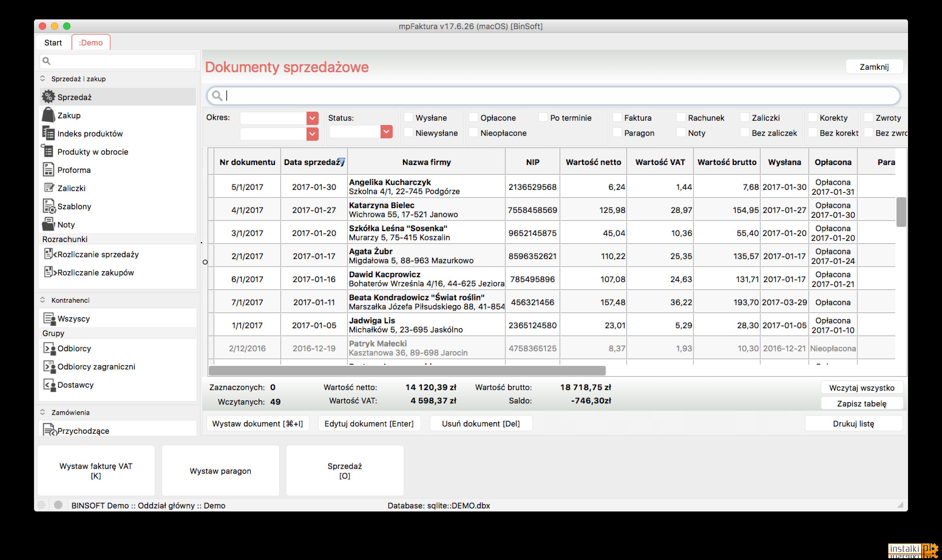Click sort arrow on Data sprzedaży column
942x560 pixels.
[341, 161]
